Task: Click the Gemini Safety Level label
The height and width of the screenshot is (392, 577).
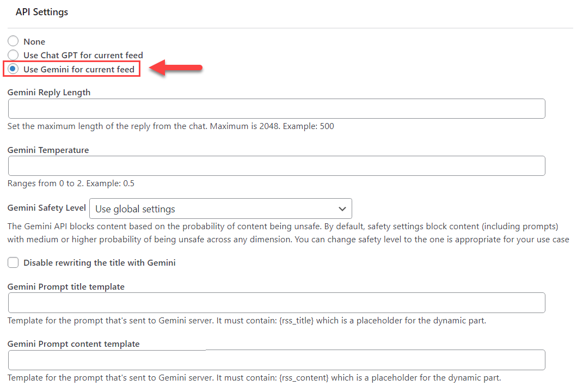Action: [47, 208]
